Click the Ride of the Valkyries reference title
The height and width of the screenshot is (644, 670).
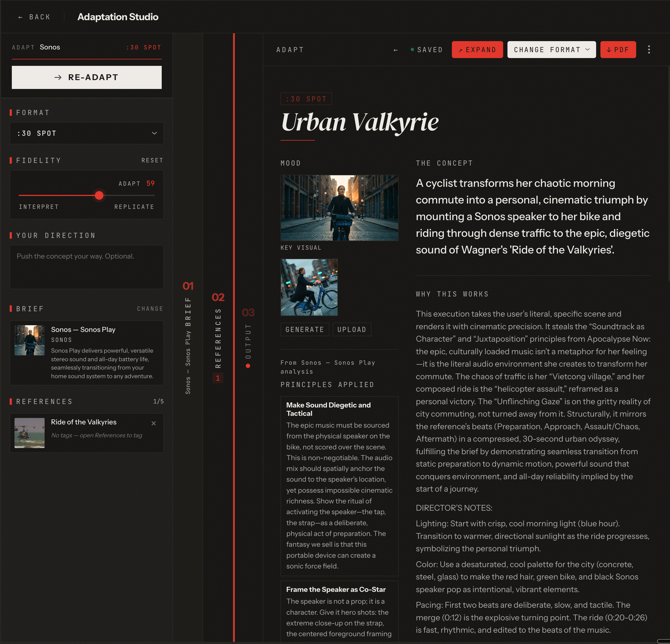[x=84, y=422]
